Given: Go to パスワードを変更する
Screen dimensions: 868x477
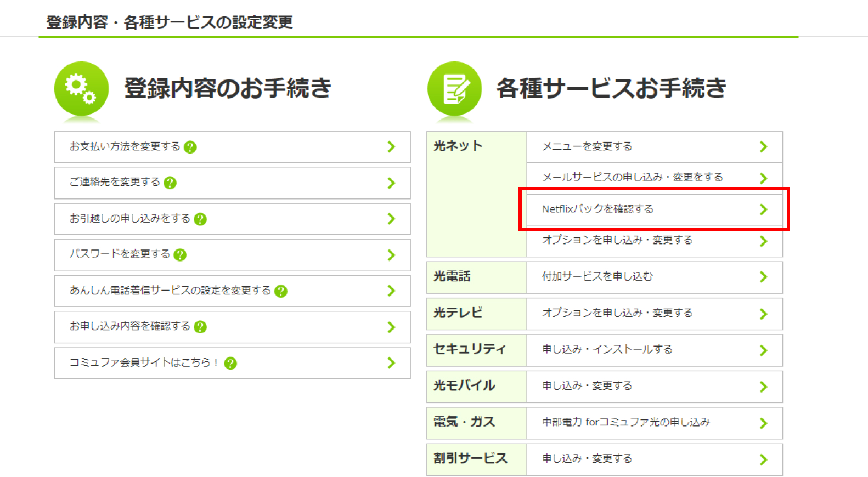Looking at the screenshot, I should (x=232, y=255).
